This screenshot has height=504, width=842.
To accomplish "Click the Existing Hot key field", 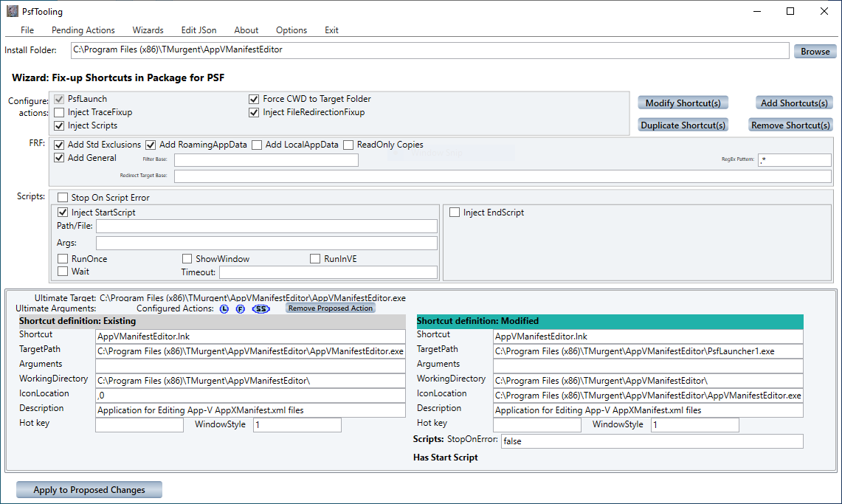I will click(139, 425).
